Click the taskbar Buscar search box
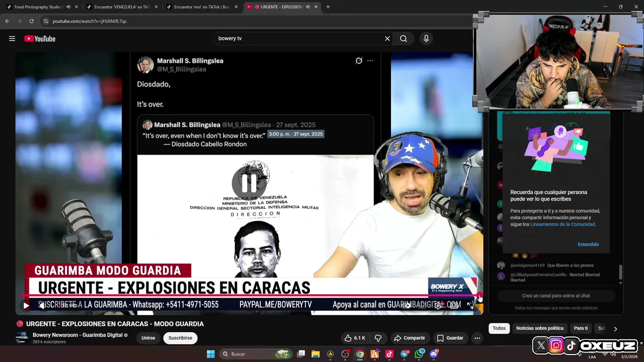 pos(257,354)
